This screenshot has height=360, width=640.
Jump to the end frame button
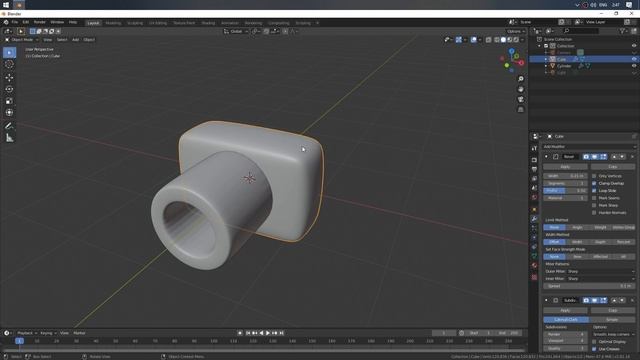282,333
